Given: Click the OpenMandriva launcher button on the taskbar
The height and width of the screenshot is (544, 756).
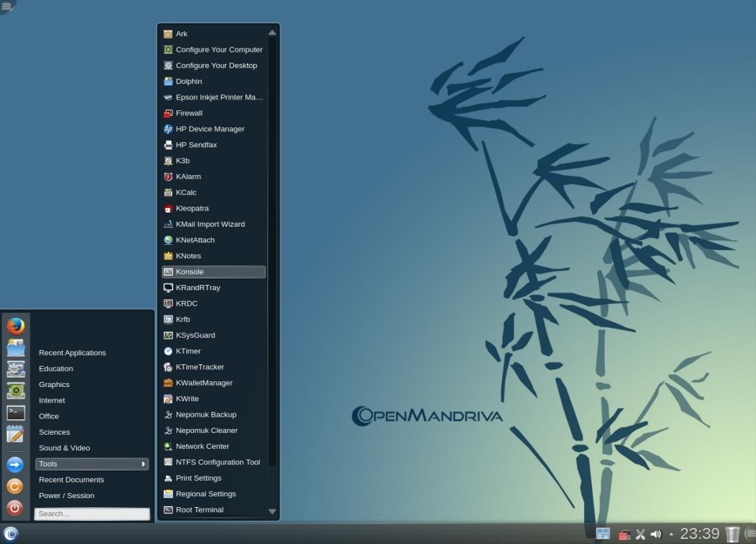Looking at the screenshot, I should (x=10, y=534).
